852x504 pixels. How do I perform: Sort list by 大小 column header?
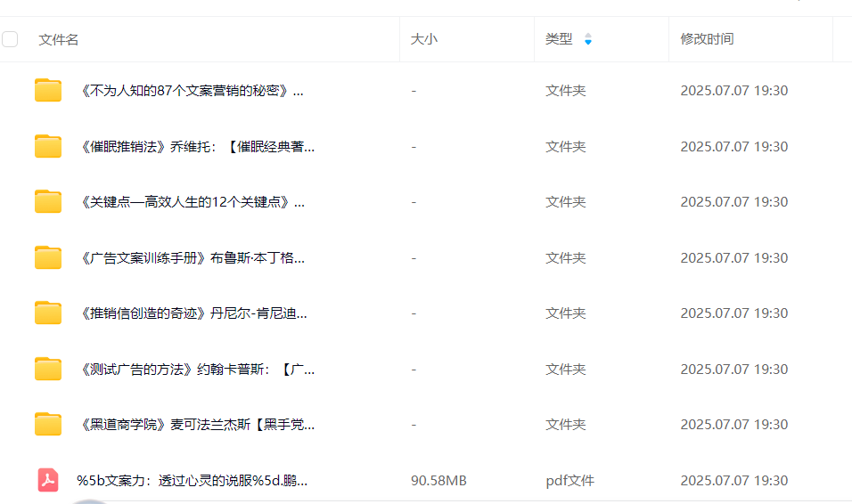click(x=423, y=39)
